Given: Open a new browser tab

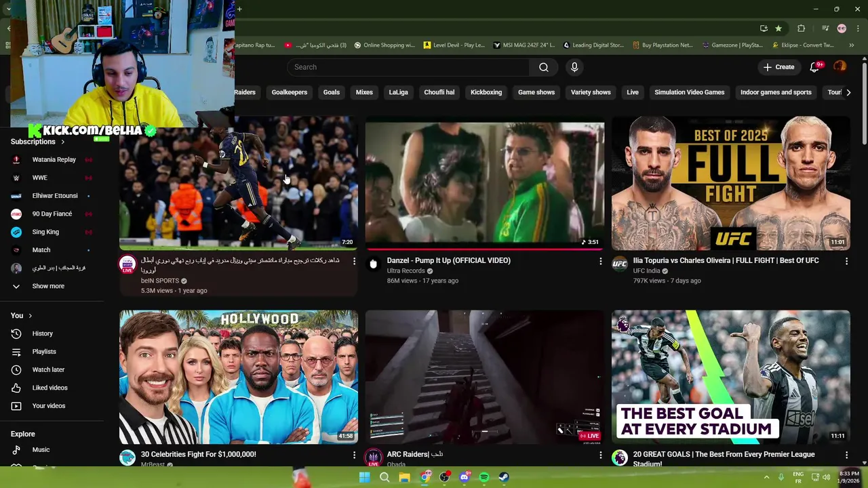Looking at the screenshot, I should (x=239, y=9).
